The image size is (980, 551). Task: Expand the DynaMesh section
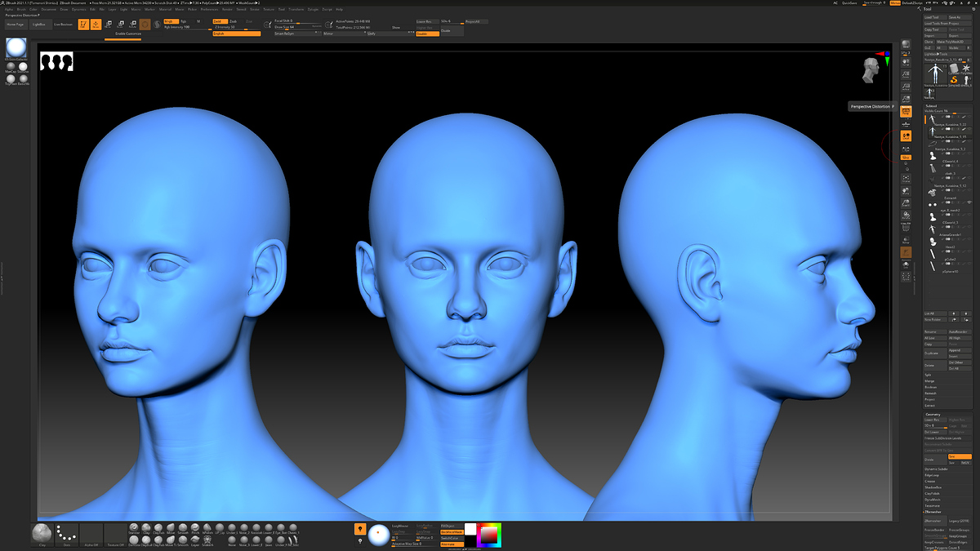[x=933, y=500]
